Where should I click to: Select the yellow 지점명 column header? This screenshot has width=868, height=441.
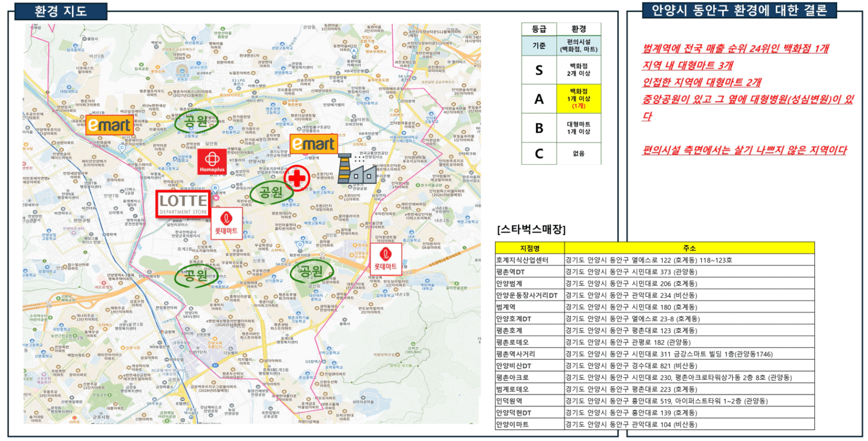coord(530,248)
